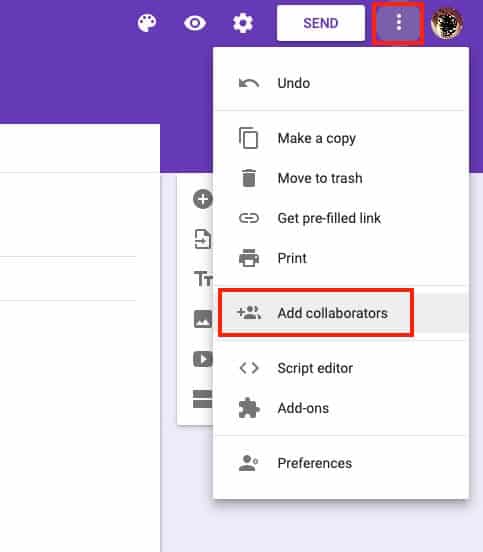Choose Add-ons from the menu
The width and height of the screenshot is (483, 552).
[x=341, y=408]
